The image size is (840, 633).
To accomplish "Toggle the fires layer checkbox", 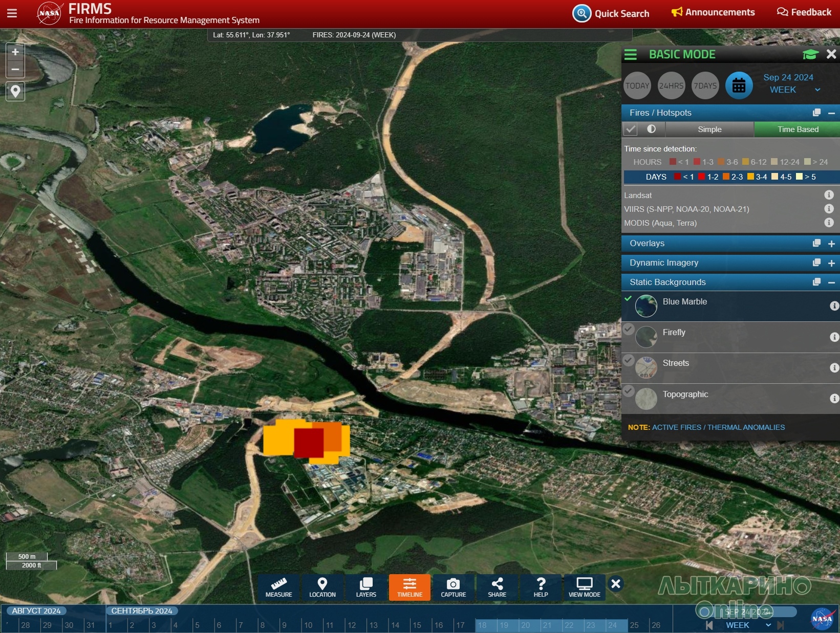I will 631,129.
